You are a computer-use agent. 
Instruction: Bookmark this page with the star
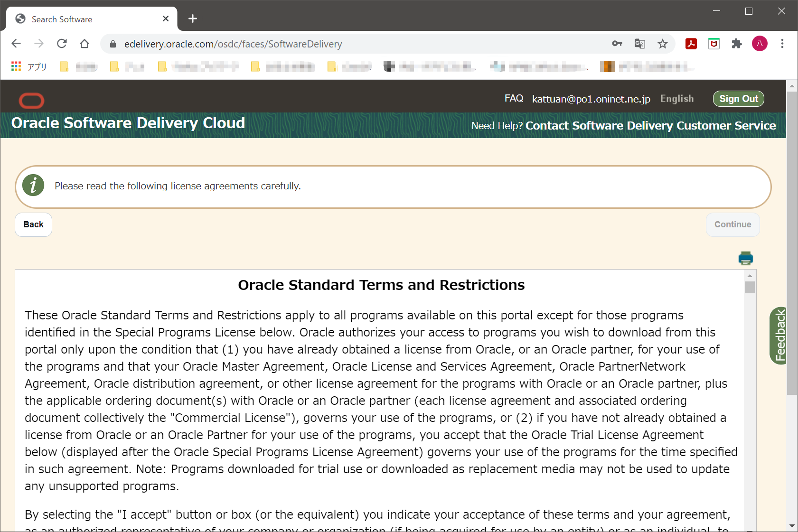pyautogui.click(x=663, y=44)
